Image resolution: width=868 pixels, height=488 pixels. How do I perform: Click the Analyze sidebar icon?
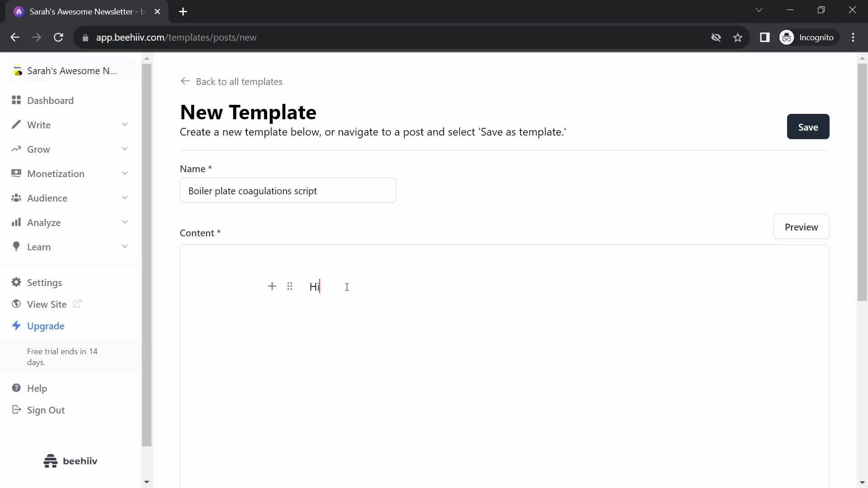pyautogui.click(x=16, y=222)
